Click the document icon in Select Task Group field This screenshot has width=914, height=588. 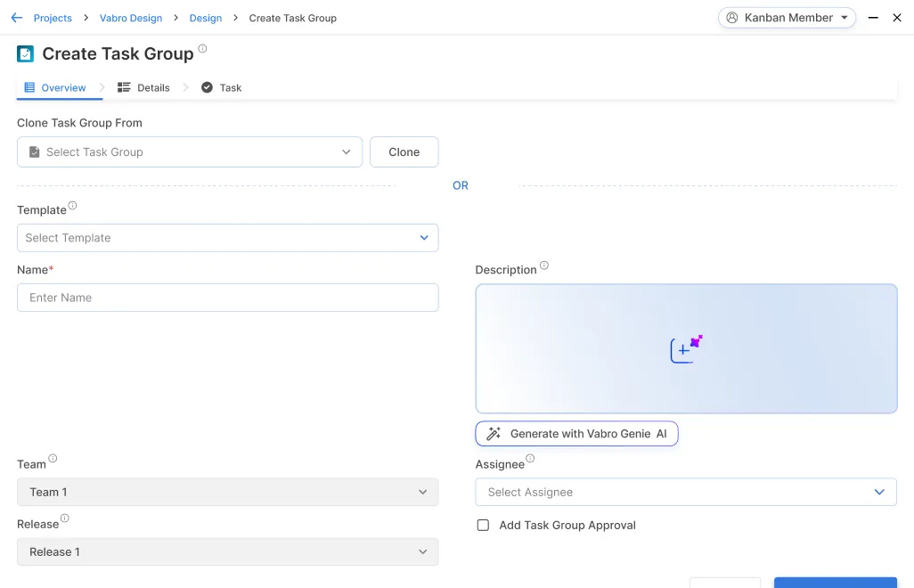tap(32, 151)
